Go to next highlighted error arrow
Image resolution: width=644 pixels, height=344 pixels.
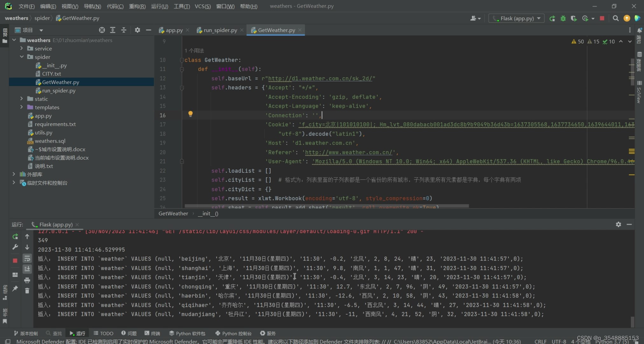click(x=630, y=41)
